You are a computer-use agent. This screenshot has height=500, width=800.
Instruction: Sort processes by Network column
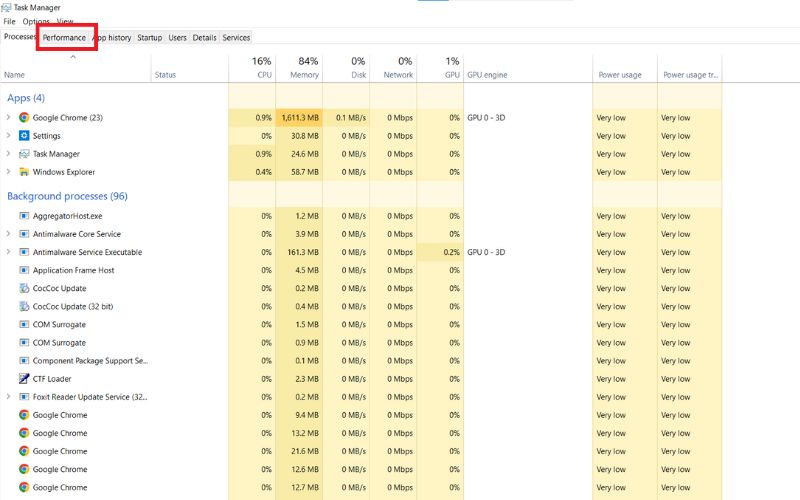pos(393,67)
